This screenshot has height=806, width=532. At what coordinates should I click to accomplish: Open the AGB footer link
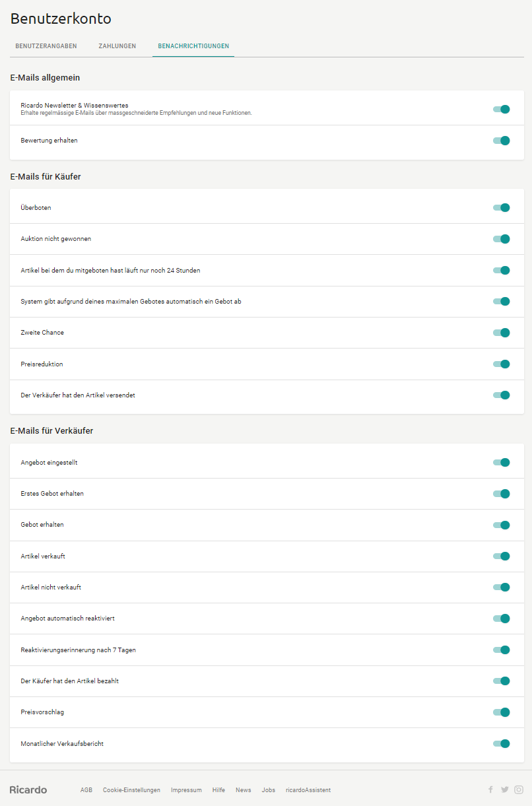point(86,790)
